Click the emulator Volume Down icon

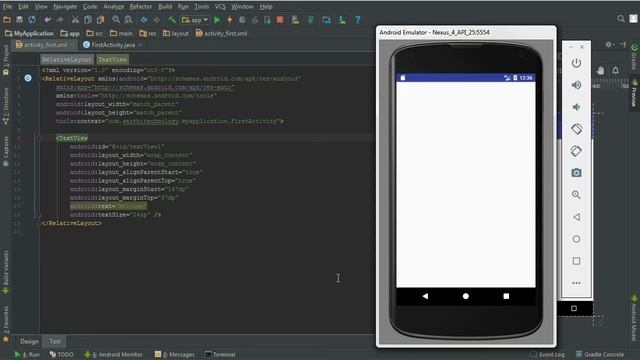click(576, 107)
